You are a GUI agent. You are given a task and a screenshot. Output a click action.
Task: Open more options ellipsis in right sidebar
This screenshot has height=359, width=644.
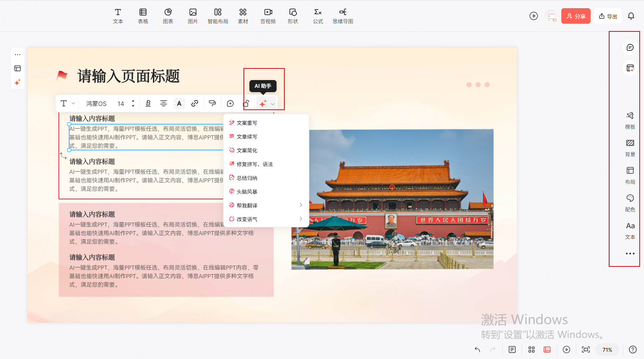click(630, 254)
